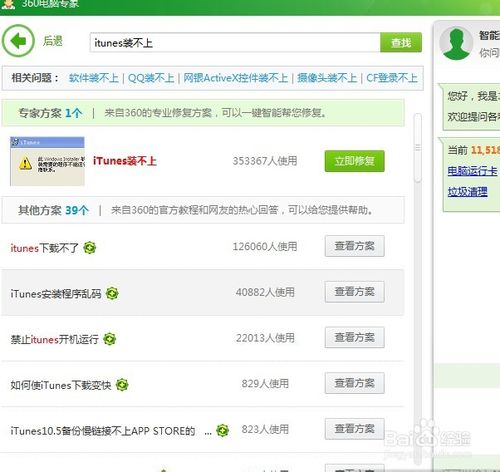The image size is (500, 472).
Task: Click the 专家方案 1个 section header
Action: (x=203, y=113)
